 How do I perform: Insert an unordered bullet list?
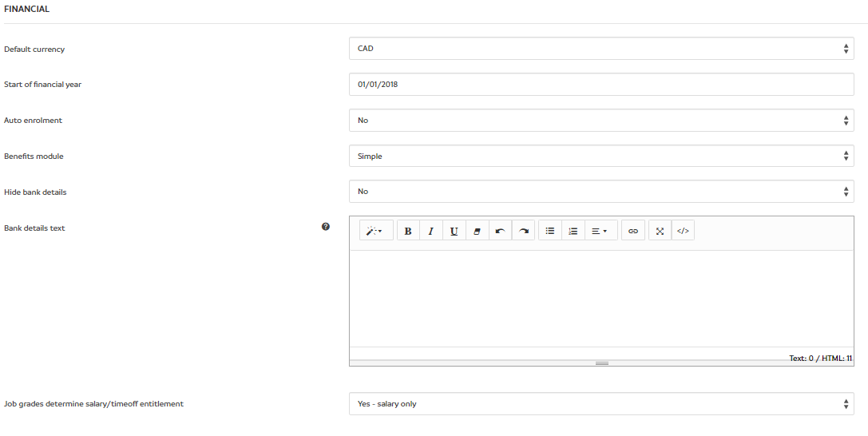(550, 231)
